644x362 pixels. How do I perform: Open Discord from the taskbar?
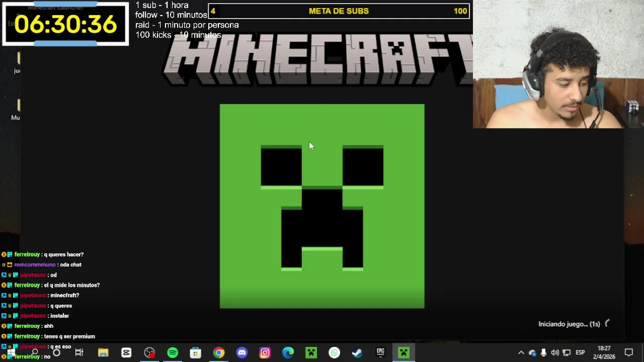pyautogui.click(x=242, y=352)
